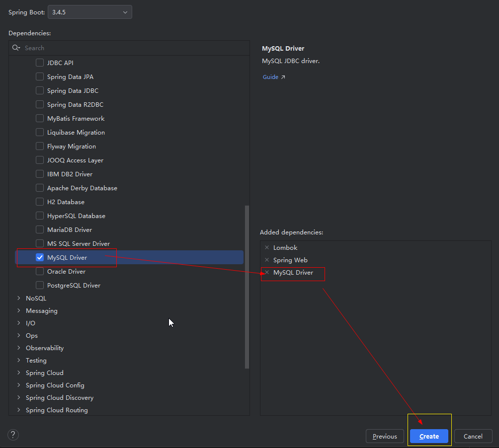Uncheck the MySQL Driver checkbox
The image size is (499, 448).
click(40, 258)
